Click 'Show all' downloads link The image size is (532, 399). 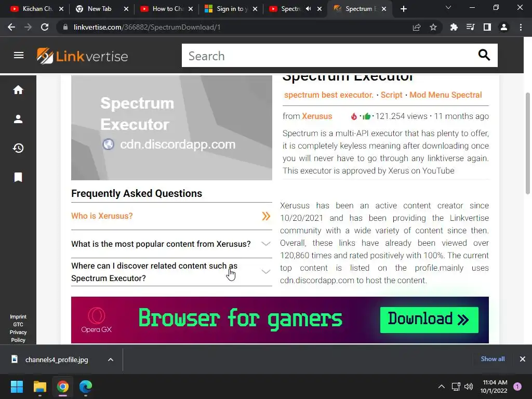coord(493,359)
